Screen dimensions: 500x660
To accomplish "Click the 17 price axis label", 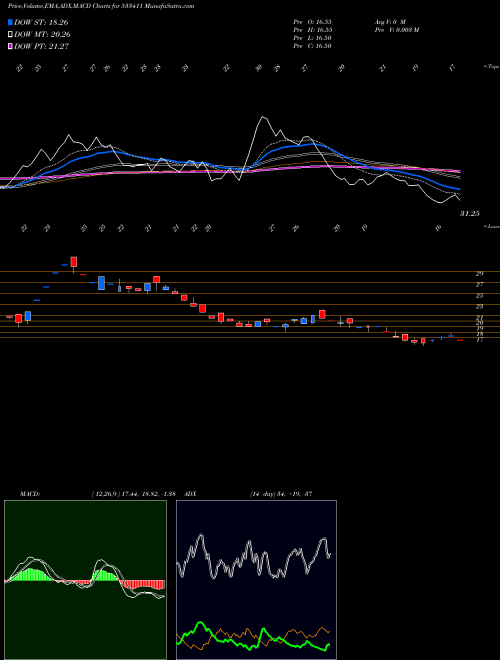I will [x=479, y=340].
